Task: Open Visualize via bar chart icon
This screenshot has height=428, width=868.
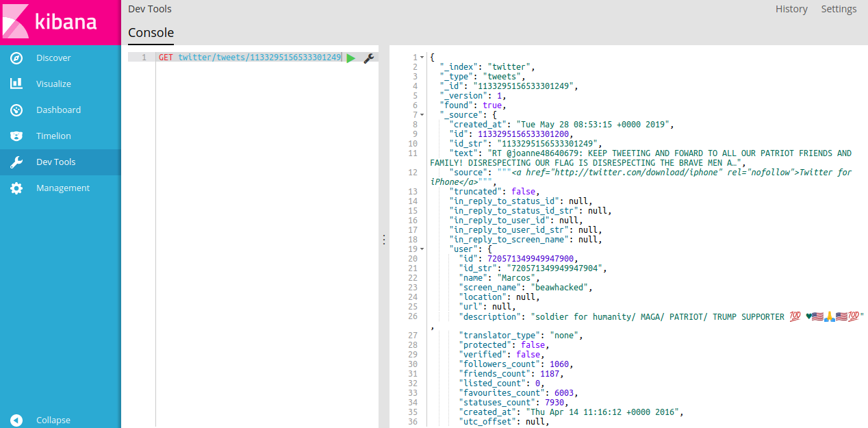Action: [16, 84]
